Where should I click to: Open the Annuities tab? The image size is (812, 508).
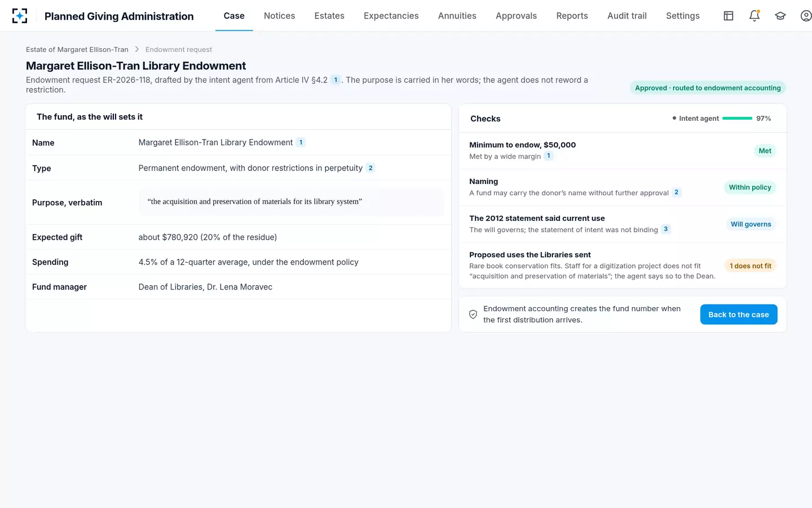coord(457,16)
